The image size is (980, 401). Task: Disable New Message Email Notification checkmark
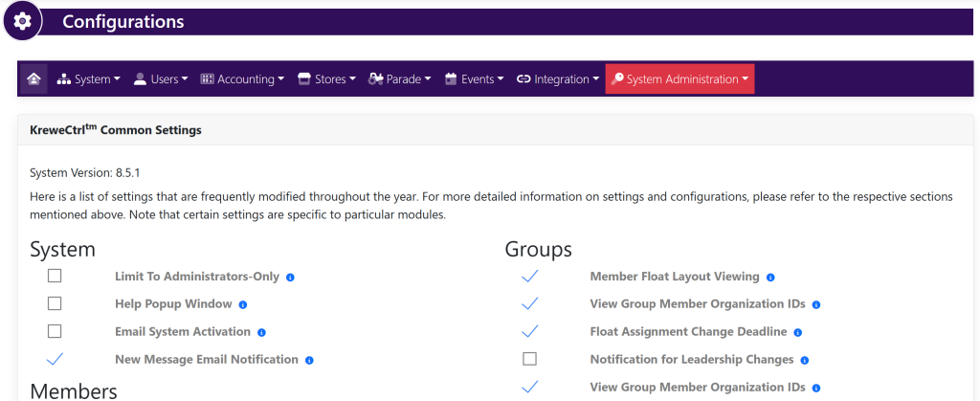(x=55, y=359)
